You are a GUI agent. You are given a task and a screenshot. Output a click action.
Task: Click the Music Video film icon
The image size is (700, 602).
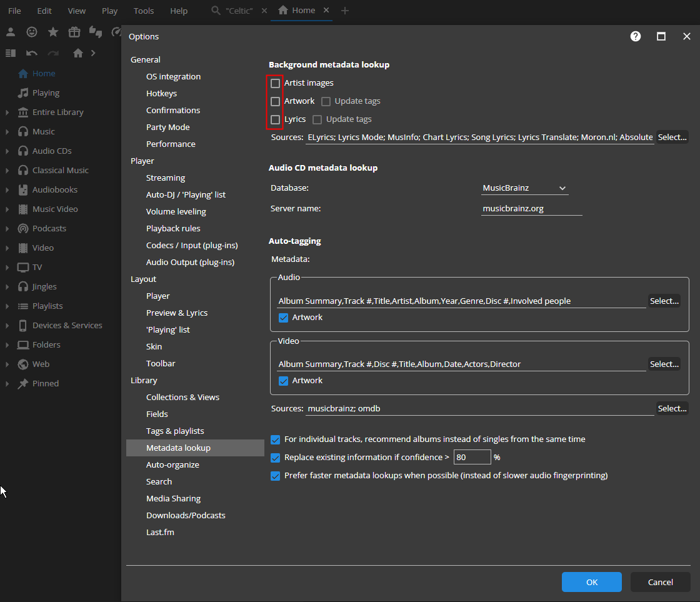[23, 209]
